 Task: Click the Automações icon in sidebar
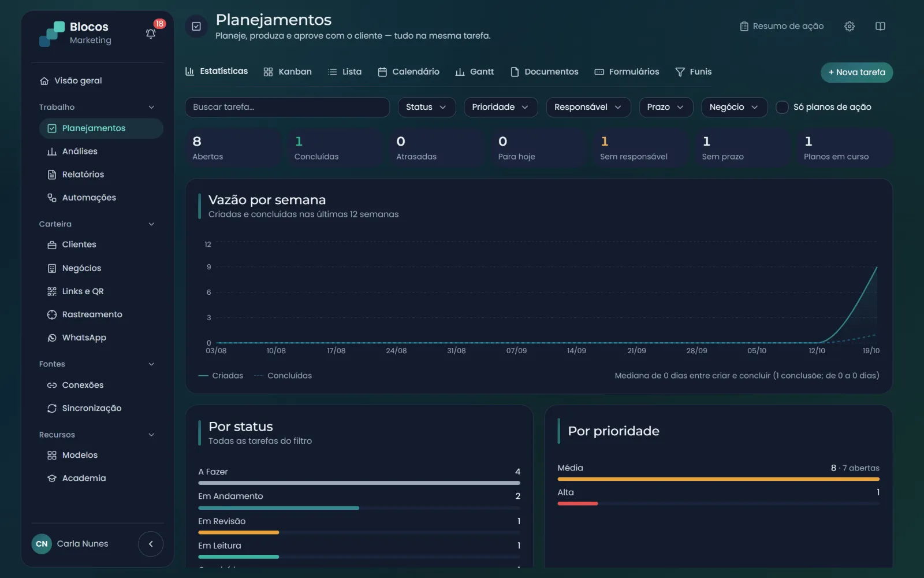pyautogui.click(x=52, y=198)
